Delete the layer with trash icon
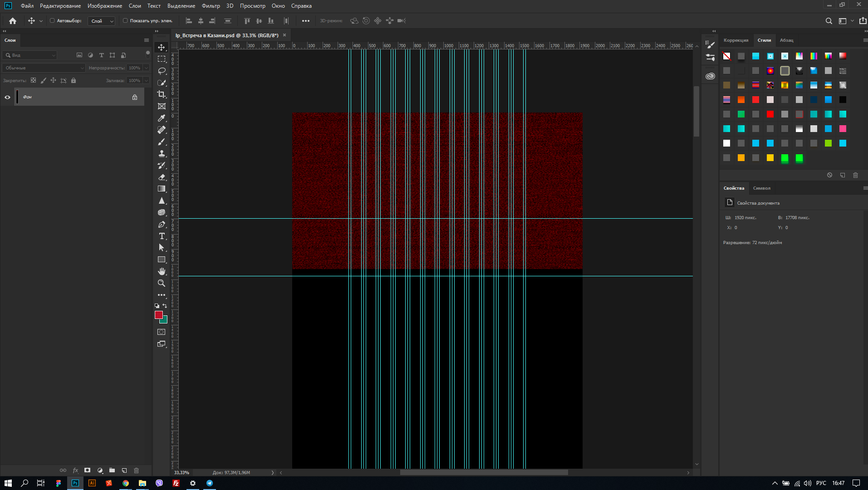 click(136, 470)
